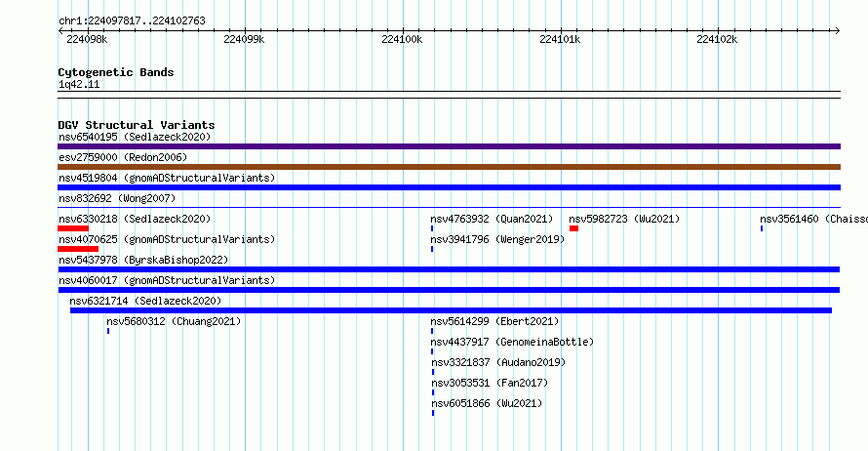This screenshot has width=868, height=451.
Task: Open the nsv3561460 variant label
Action: [813, 219]
